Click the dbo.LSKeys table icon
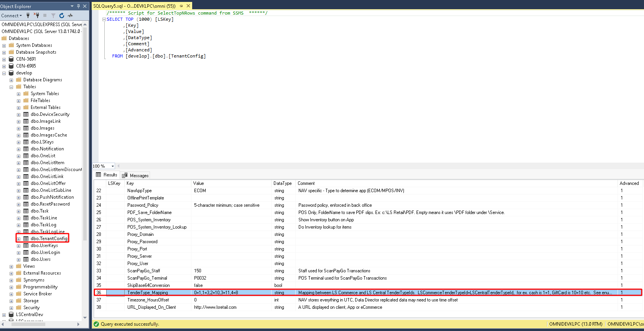The image size is (644, 331). 26,142
